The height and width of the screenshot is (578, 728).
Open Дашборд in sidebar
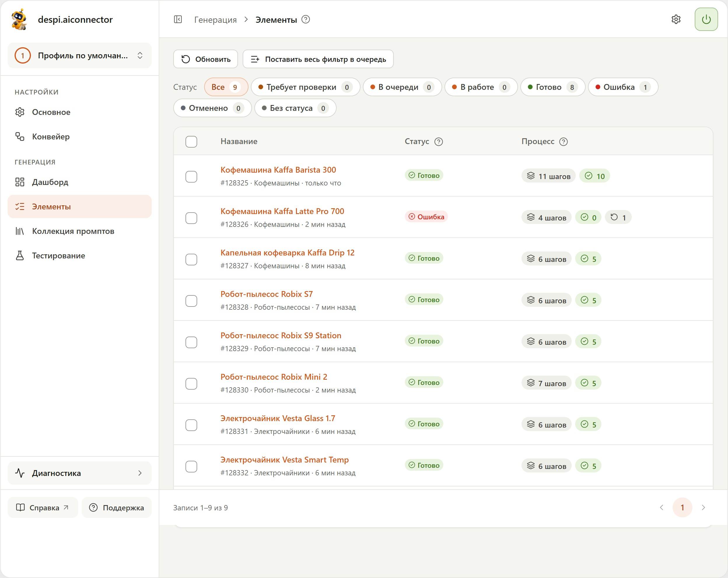[x=79, y=182]
